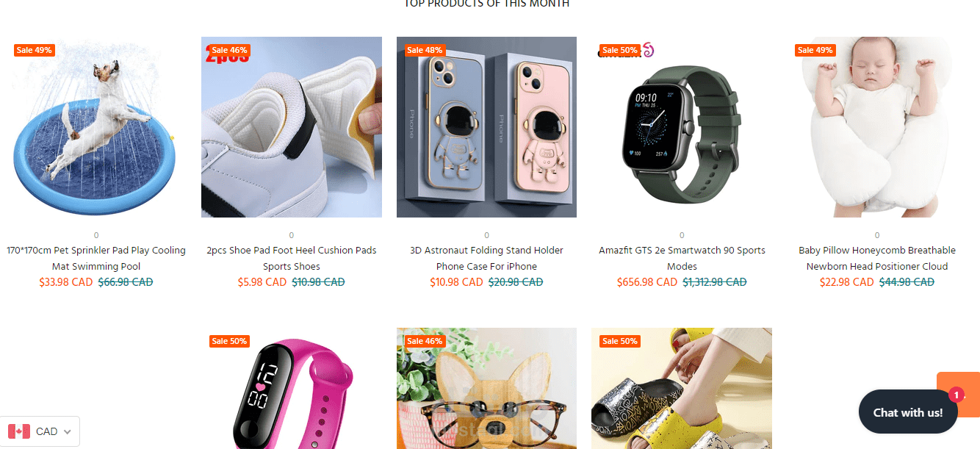Click the chat notification badge showing 1
This screenshot has width=980, height=449.
click(x=956, y=395)
